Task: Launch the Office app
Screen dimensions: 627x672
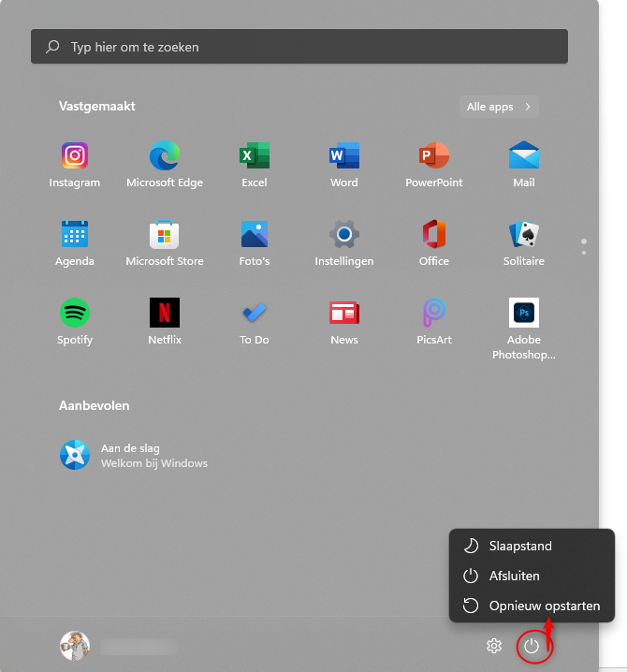Action: pyautogui.click(x=434, y=243)
